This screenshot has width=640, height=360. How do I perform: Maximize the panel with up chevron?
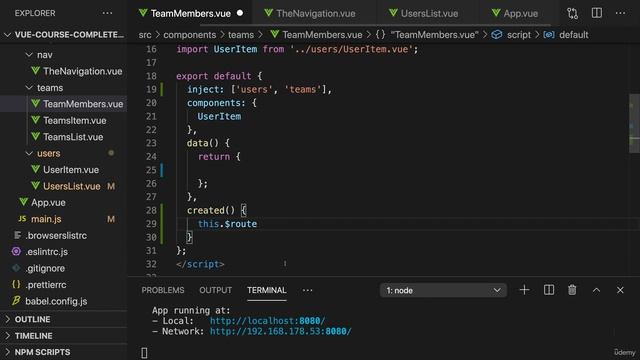coord(596,290)
